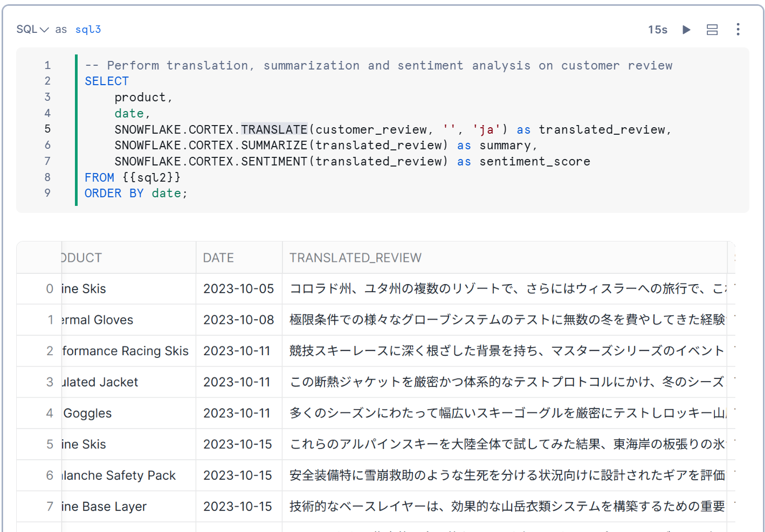Click the 15s execution time label

(x=657, y=30)
